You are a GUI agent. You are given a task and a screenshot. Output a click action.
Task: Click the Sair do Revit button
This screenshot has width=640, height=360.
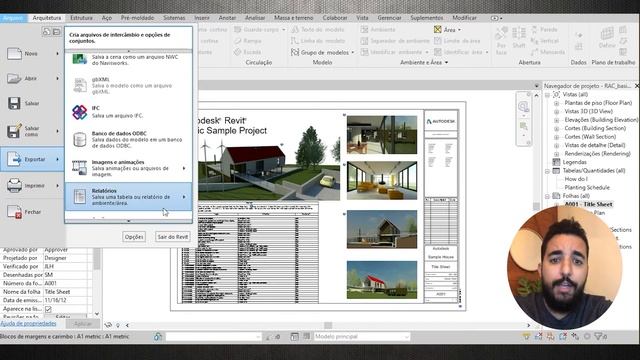pos(173,237)
